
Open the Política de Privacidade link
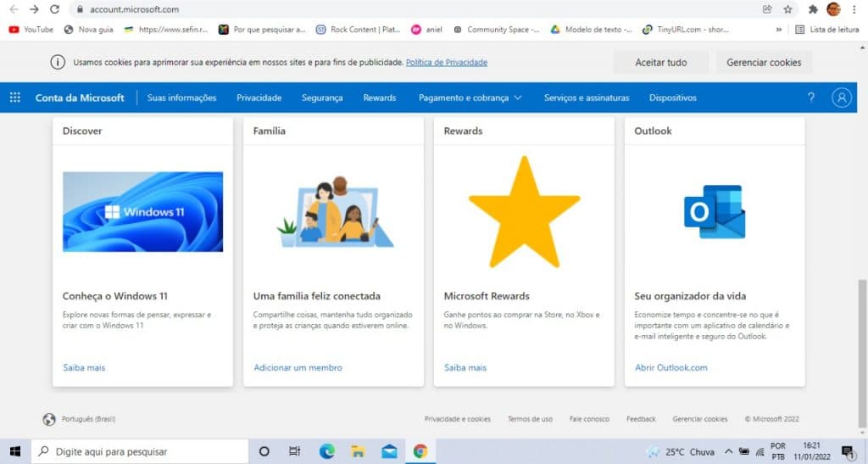coord(447,63)
